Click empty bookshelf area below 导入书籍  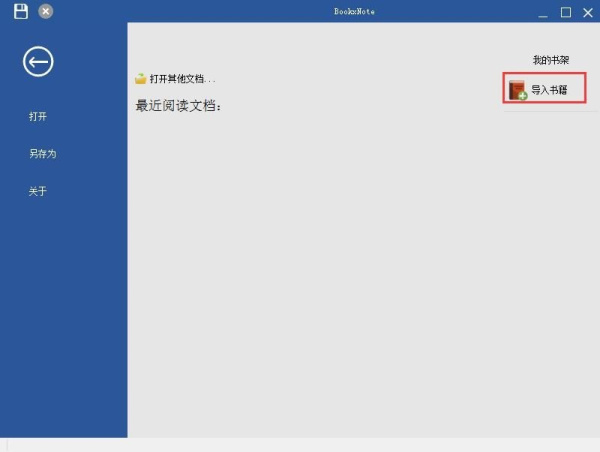pyautogui.click(x=545, y=250)
